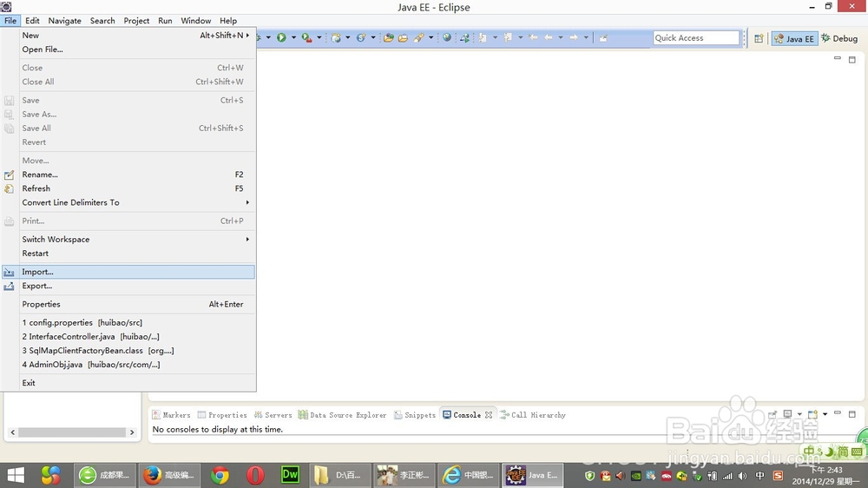The height and width of the screenshot is (488, 868).
Task: Choose Exit in the File menu
Action: 128,383
